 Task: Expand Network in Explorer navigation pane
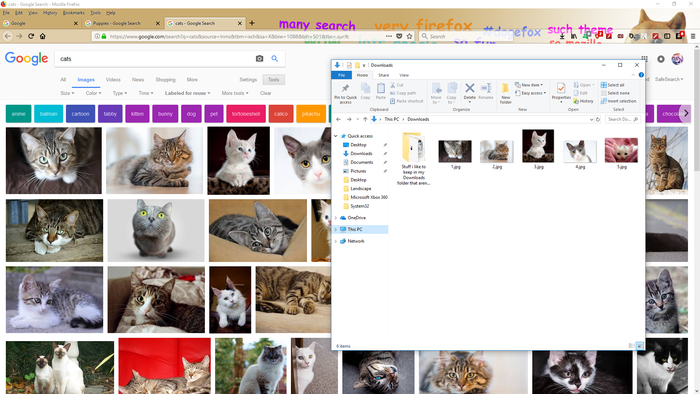pyautogui.click(x=336, y=241)
